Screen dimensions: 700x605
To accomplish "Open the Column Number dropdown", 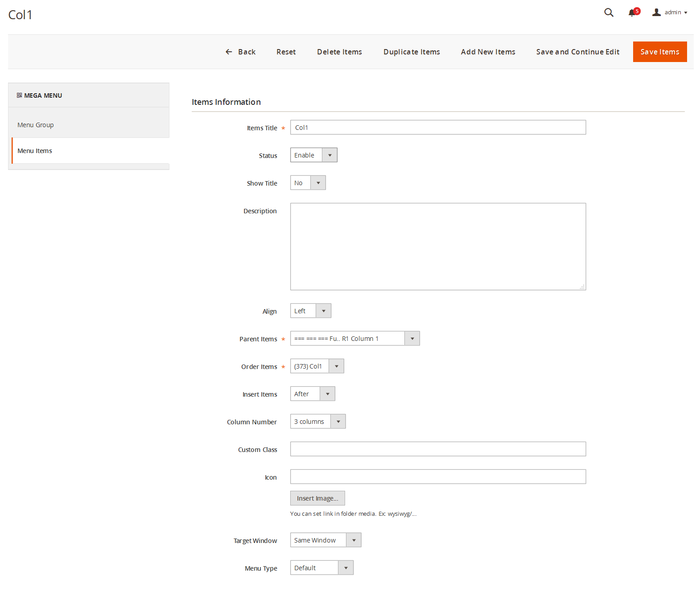I will pyautogui.click(x=317, y=422).
